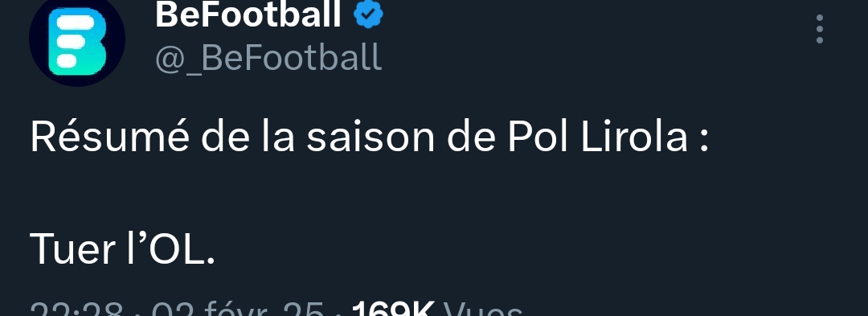Click the white B logo inside avatar
Viewport: 868px width, 316px height.
(x=77, y=42)
